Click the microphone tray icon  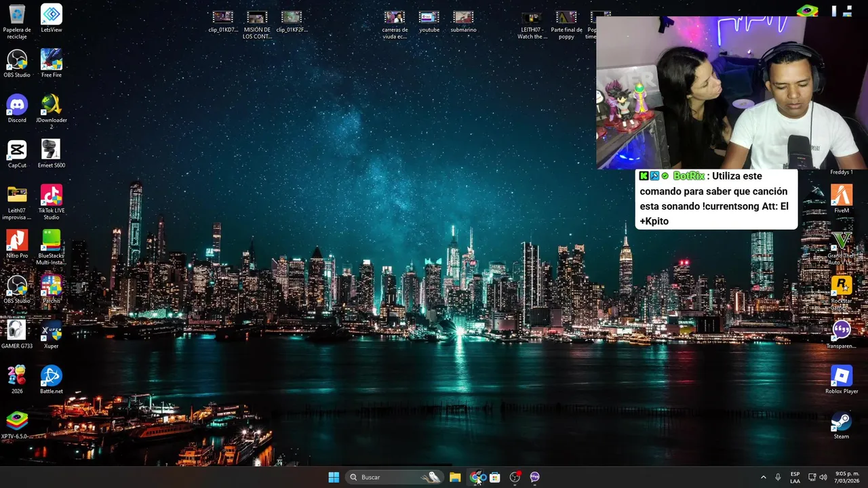pos(778,477)
